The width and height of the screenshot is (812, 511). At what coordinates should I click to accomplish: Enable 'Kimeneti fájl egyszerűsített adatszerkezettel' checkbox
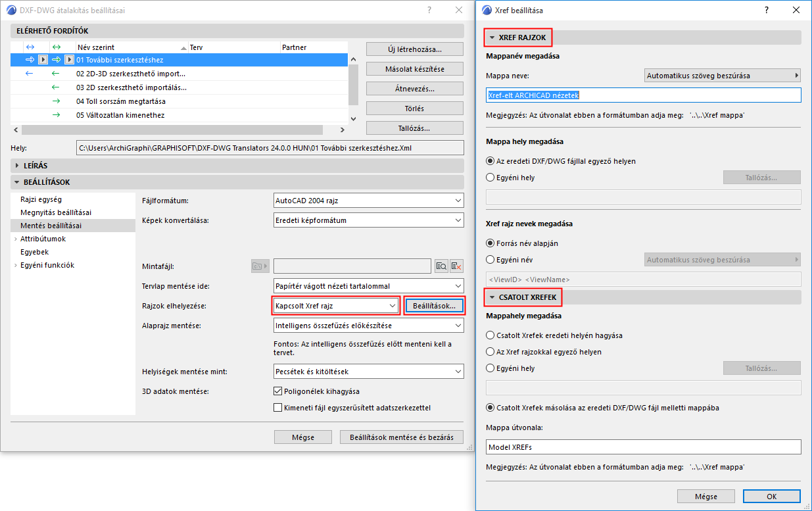(x=277, y=408)
